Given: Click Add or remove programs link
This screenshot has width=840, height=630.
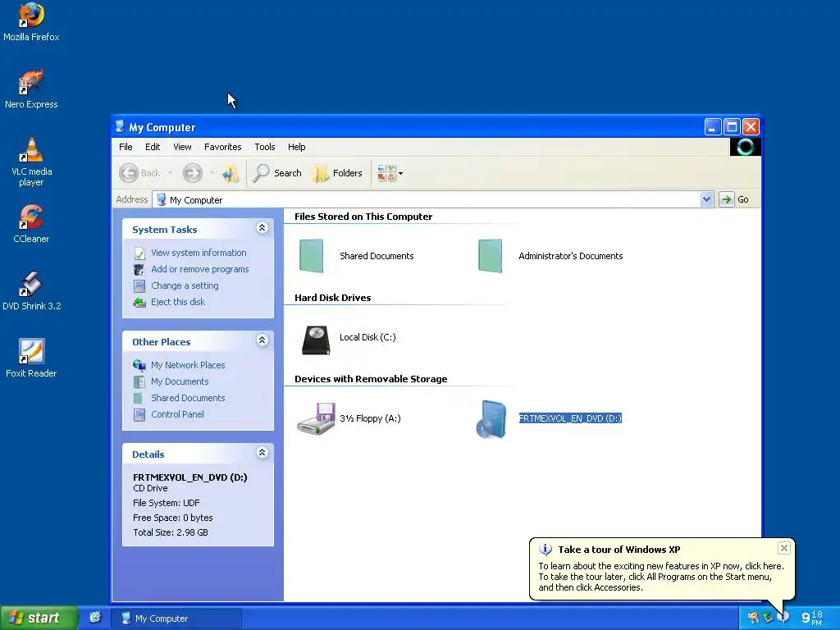Looking at the screenshot, I should tap(200, 269).
